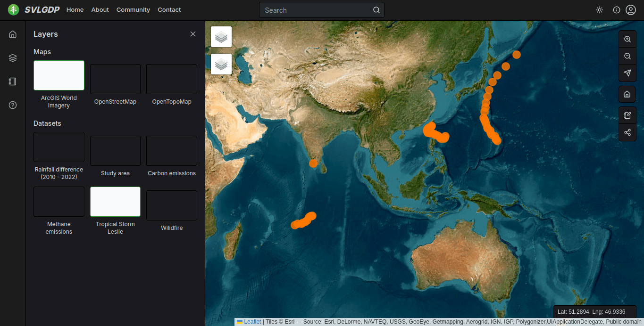
Task: Expand the top Leaflet layers control
Action: click(221, 37)
